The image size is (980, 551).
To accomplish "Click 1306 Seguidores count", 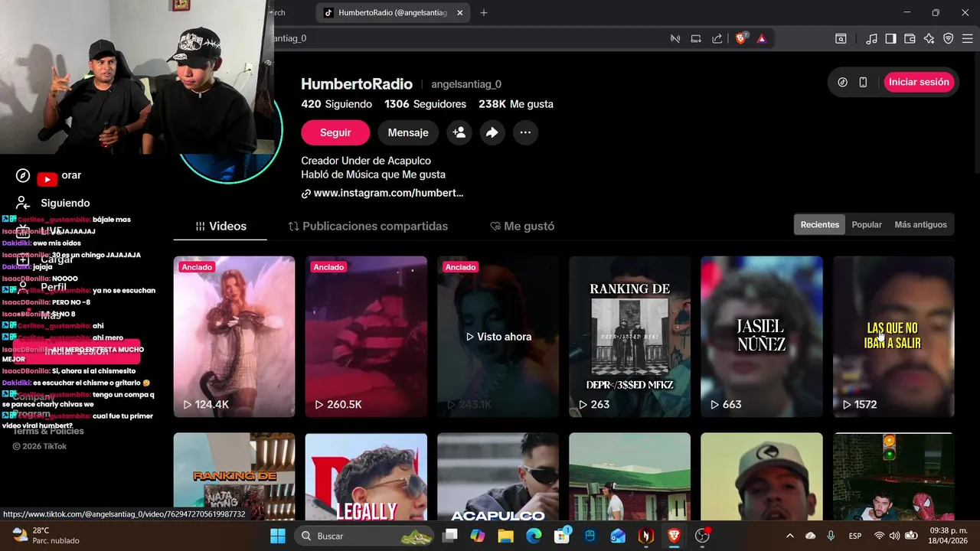I will 425,104.
